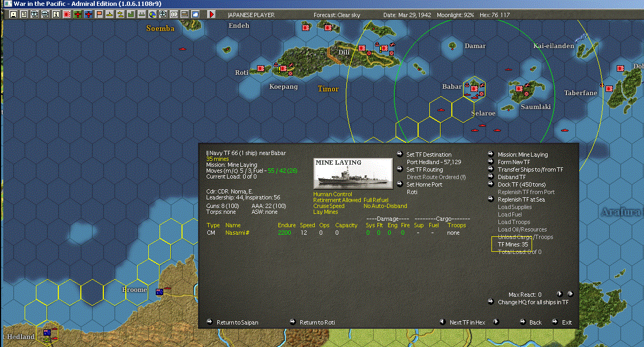This screenshot has width=644, height=347.
Task: Choose Disband TF
Action: click(x=512, y=177)
